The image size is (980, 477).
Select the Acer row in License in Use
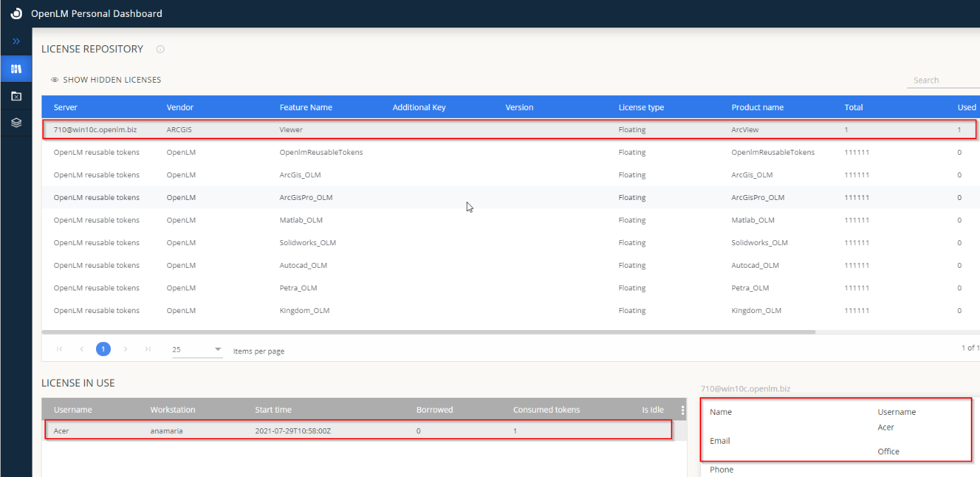coord(353,430)
